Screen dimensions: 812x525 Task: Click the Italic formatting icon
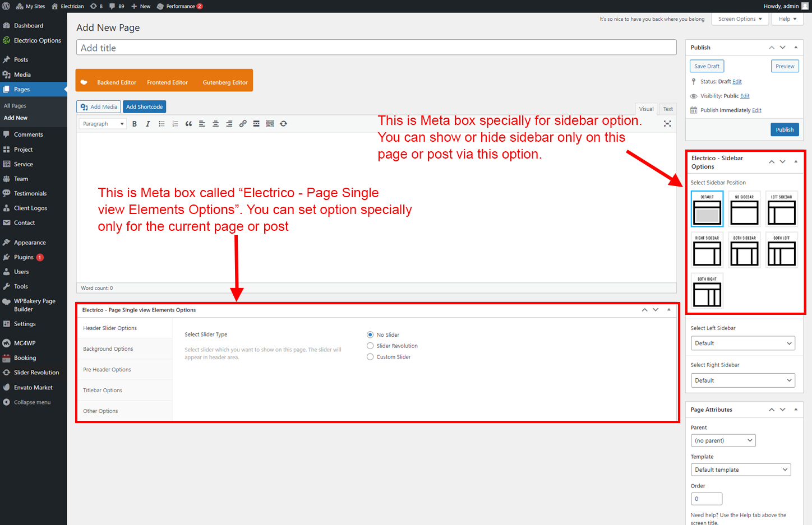[148, 124]
